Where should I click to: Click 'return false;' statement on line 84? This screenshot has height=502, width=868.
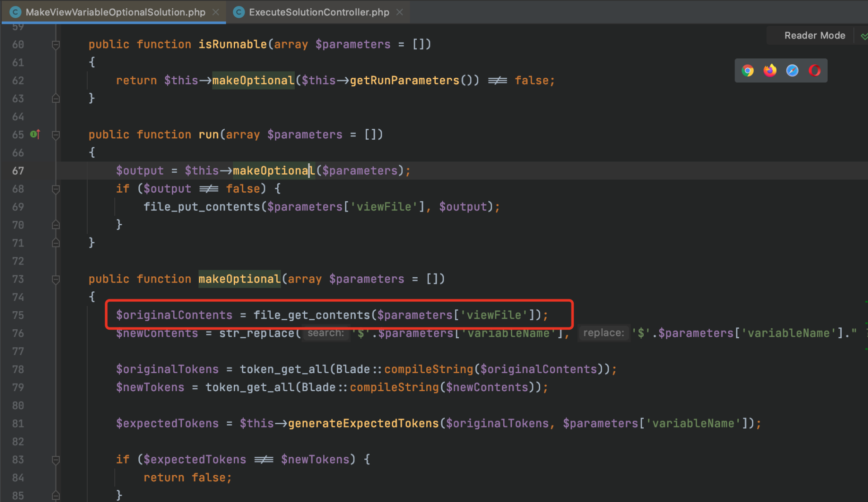point(188,478)
